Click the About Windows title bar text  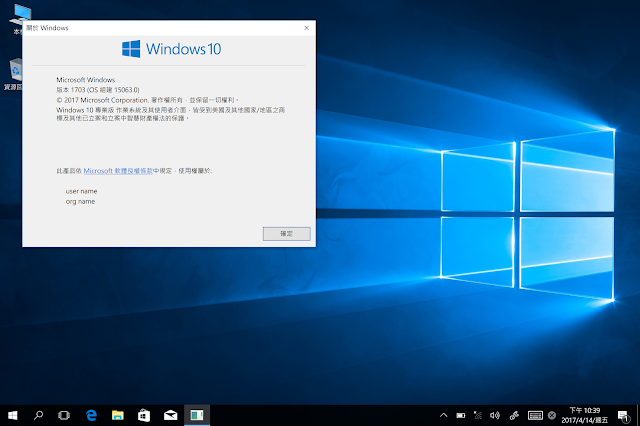click(47, 28)
